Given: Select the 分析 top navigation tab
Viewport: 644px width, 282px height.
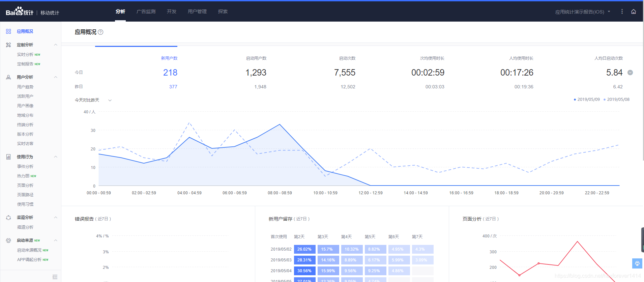Looking at the screenshot, I should (120, 11).
